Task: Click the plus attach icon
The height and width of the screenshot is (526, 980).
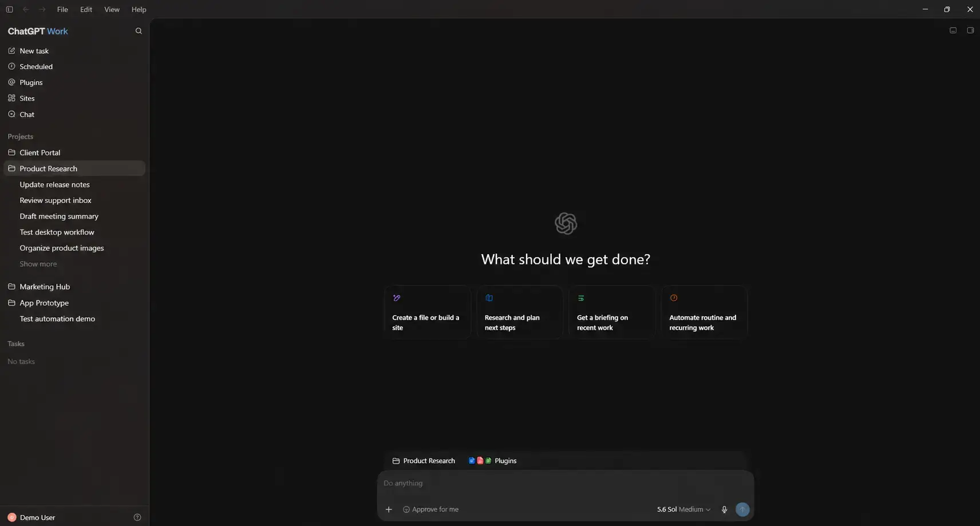Action: pyautogui.click(x=389, y=509)
